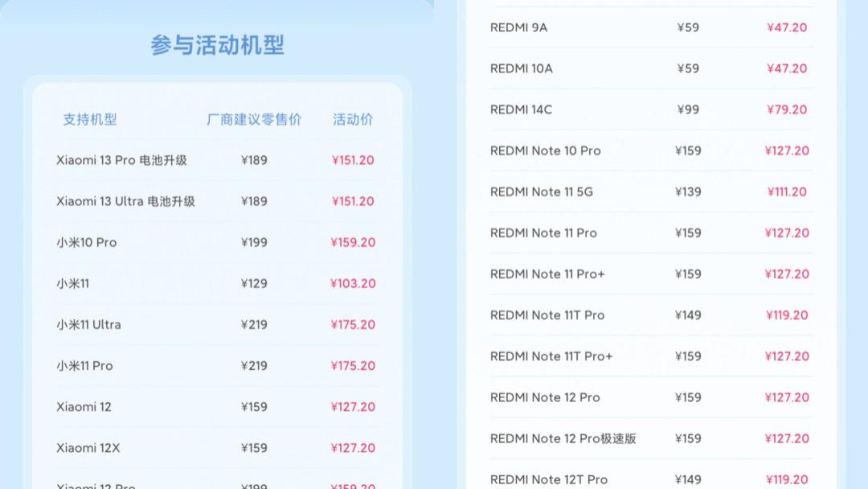Click ¥119.20 in the REDMI Note 11T Pro row
Screen dimensions: 868x489
tap(787, 315)
